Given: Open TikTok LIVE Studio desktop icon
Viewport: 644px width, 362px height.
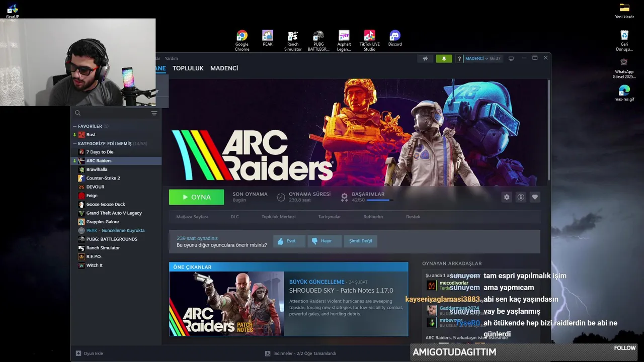Looking at the screenshot, I should point(369,41).
